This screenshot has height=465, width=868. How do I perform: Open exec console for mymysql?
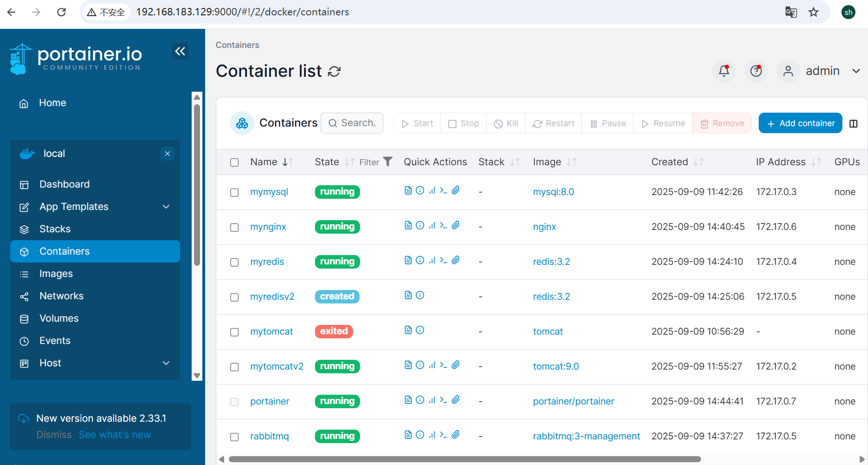(x=444, y=190)
